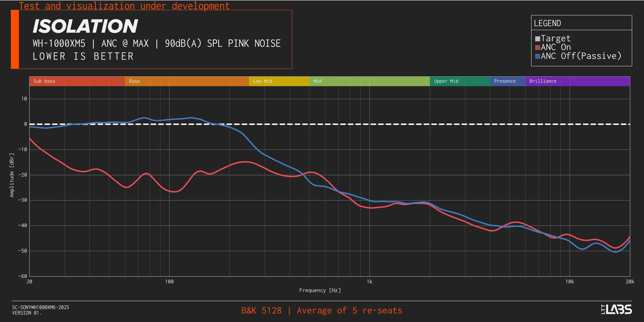Click the LEGEND header text
This screenshot has height=322, width=644.
coord(547,24)
